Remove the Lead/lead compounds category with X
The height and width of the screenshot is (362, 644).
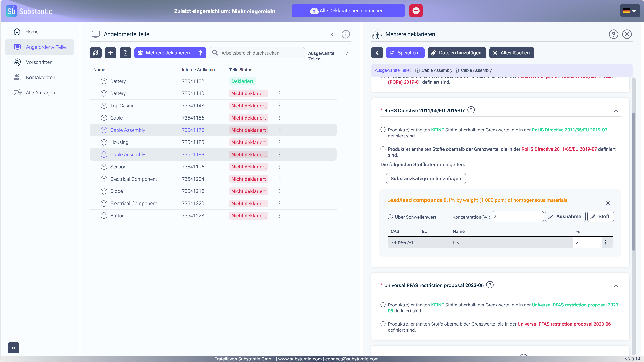pyautogui.click(x=608, y=203)
